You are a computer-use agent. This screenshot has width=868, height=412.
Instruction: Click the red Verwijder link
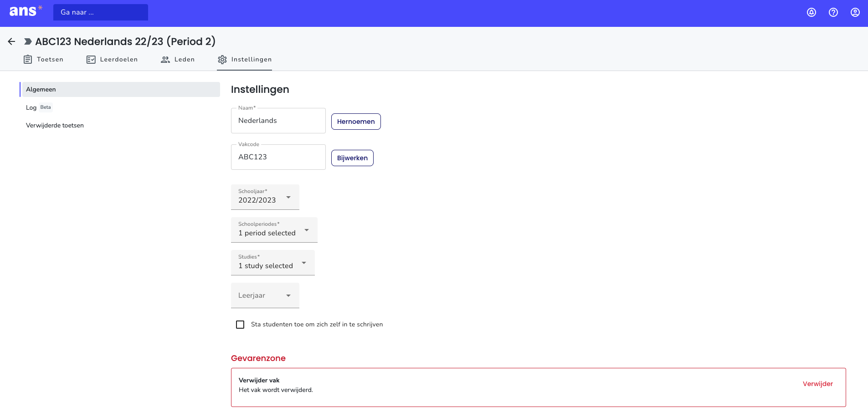[x=818, y=384]
